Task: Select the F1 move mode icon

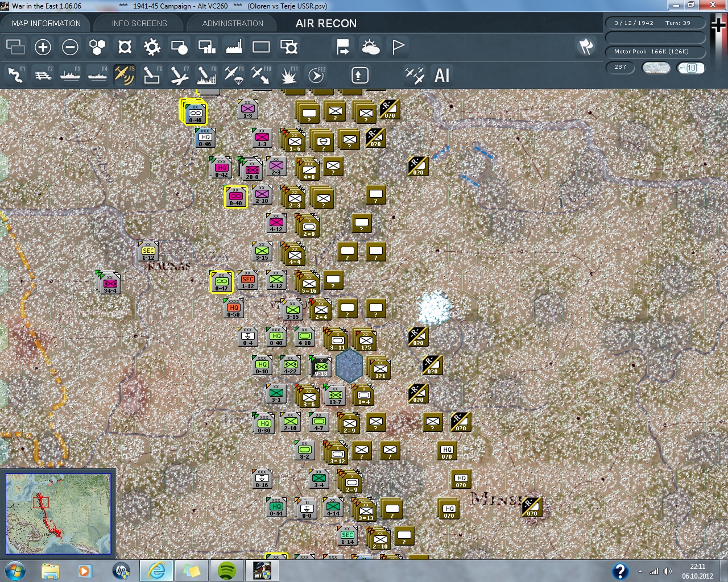Action: [15, 75]
